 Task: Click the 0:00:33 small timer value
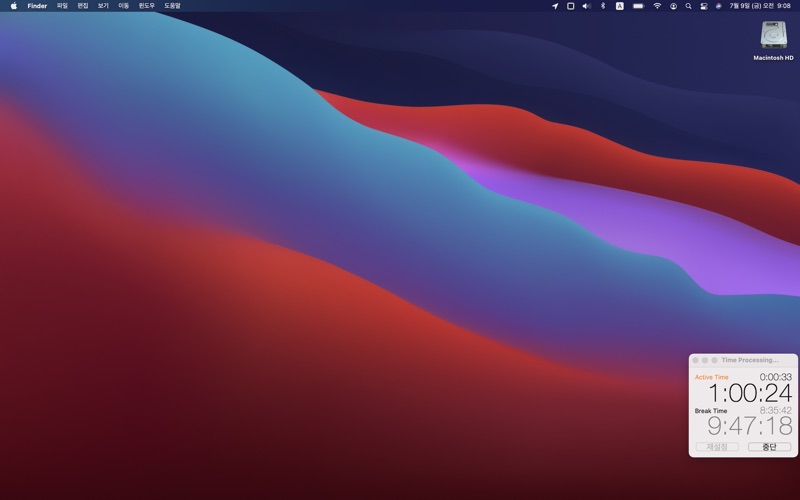776,377
